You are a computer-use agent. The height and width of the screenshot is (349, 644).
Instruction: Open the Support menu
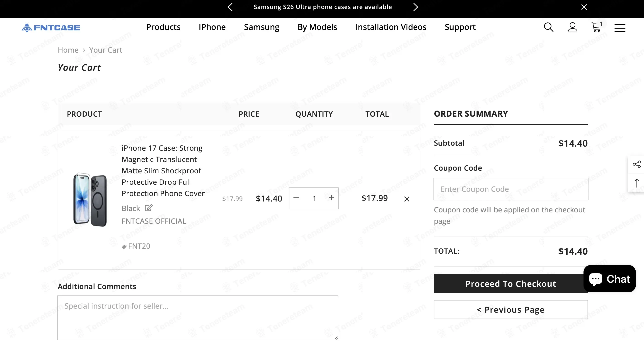pos(460,27)
